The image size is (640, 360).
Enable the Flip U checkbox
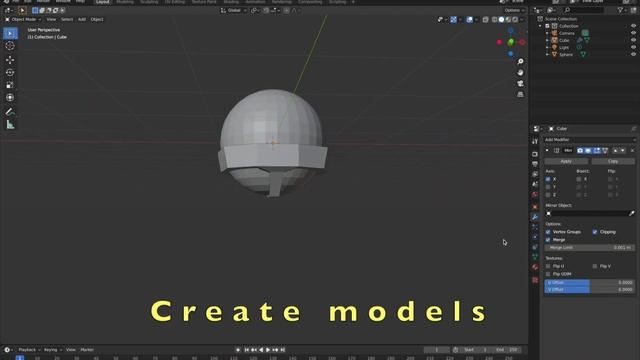pyautogui.click(x=548, y=266)
